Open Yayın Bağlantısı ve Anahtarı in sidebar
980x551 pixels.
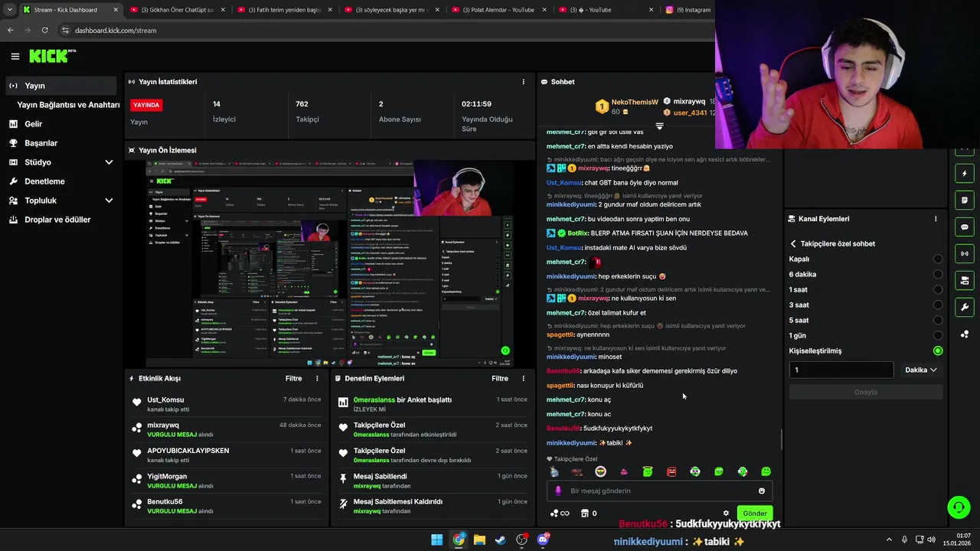68,105
